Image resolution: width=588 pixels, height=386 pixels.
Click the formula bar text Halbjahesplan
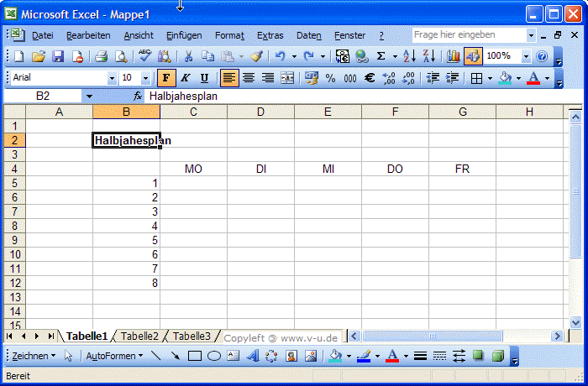pos(183,96)
